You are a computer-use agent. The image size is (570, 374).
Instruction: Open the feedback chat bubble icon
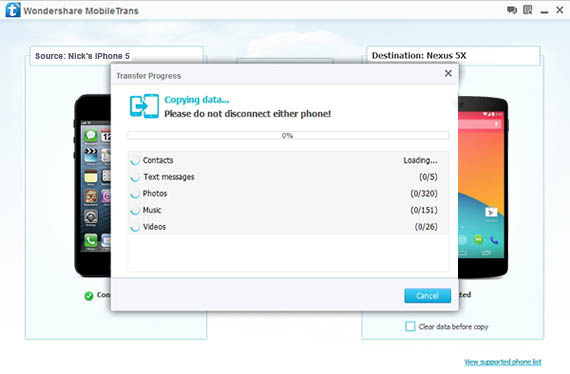[x=512, y=10]
